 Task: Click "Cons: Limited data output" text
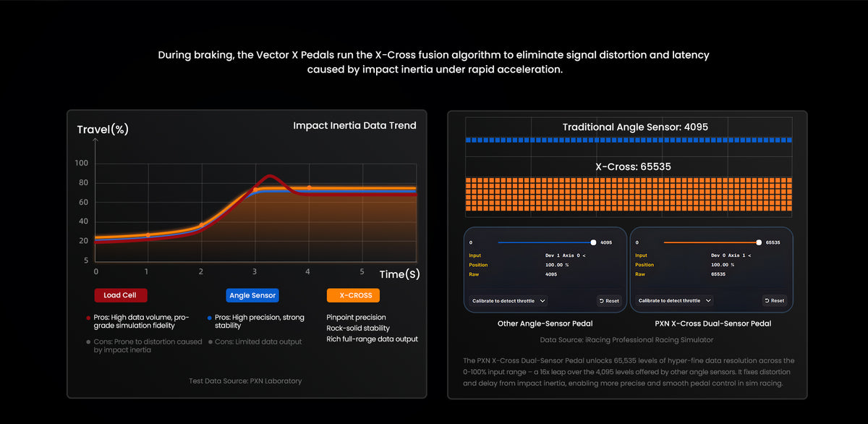coord(258,342)
